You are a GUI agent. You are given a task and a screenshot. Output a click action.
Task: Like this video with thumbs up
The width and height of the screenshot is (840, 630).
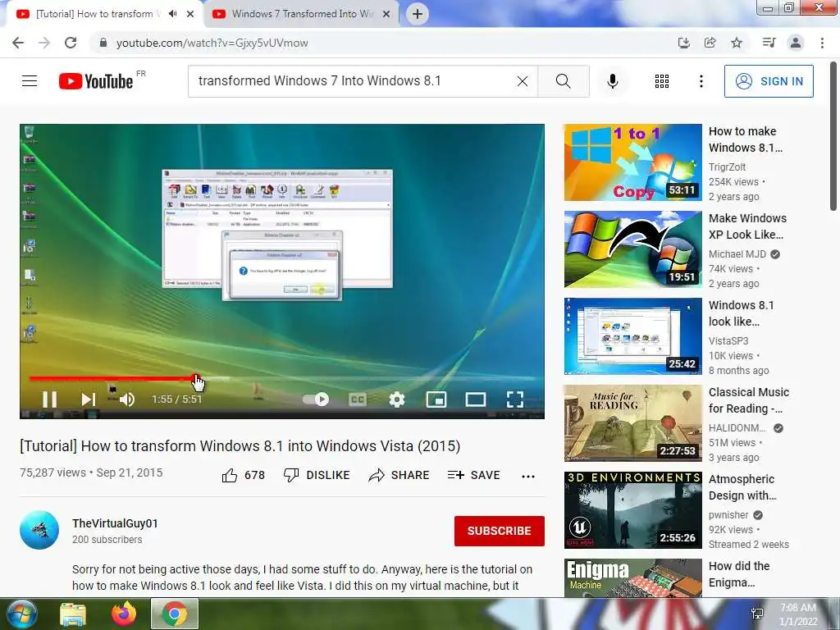pos(243,475)
